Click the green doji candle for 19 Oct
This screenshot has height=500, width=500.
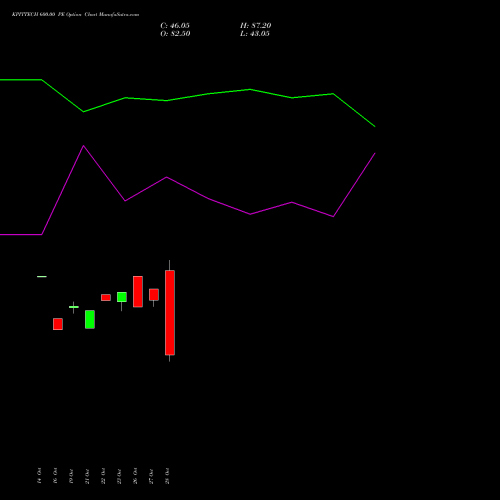pyautogui.click(x=74, y=307)
